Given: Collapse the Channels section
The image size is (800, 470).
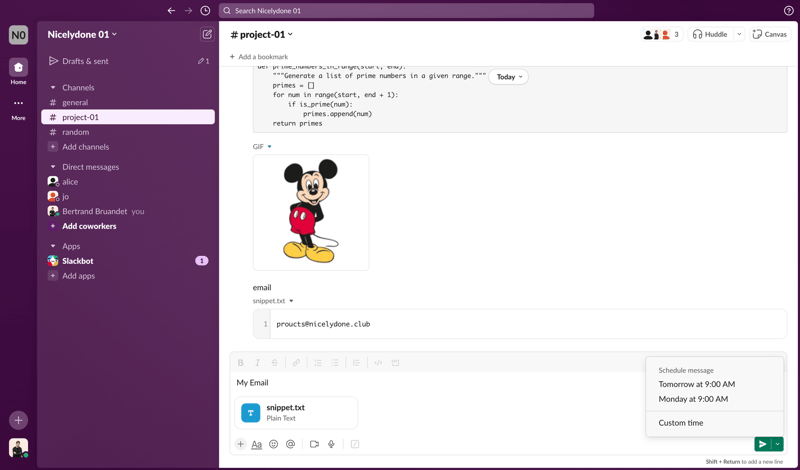Looking at the screenshot, I should coord(53,88).
